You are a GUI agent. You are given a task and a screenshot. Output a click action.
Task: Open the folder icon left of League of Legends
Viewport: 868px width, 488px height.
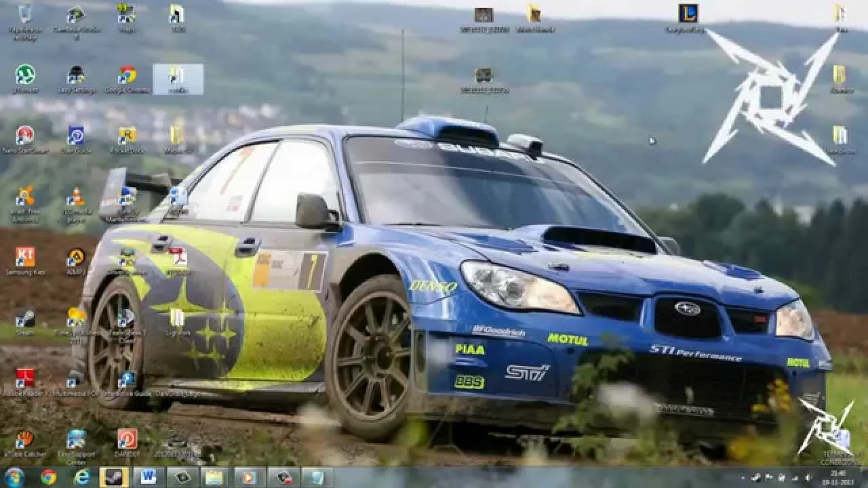coord(535,18)
